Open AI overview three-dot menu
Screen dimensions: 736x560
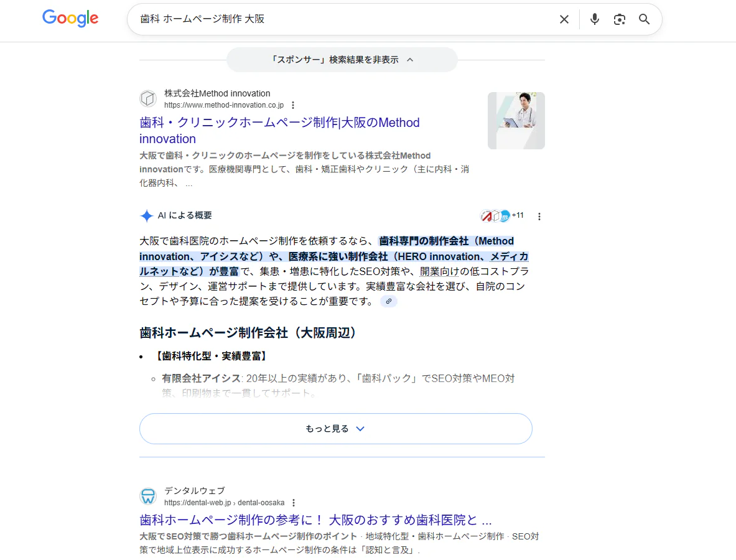[x=539, y=217]
